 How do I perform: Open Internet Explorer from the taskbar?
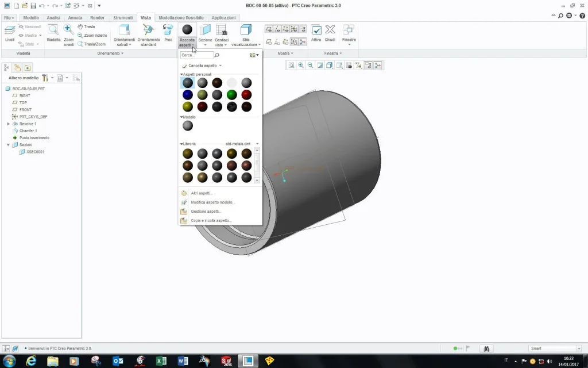tap(31, 361)
